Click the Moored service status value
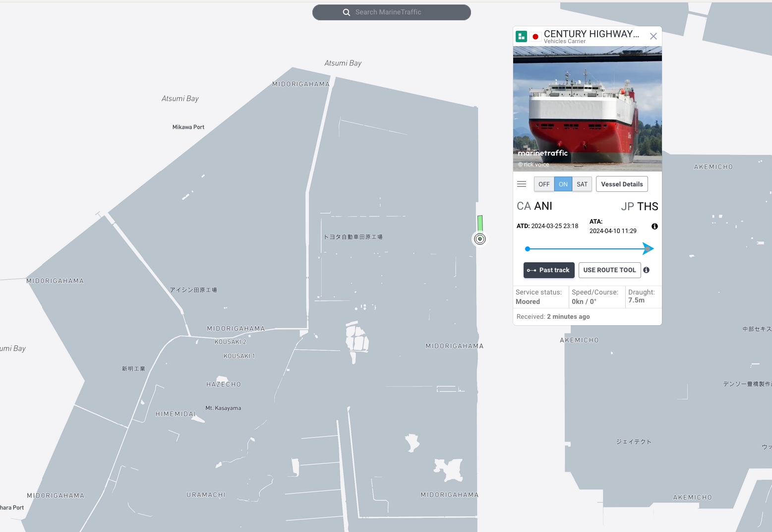 (528, 301)
